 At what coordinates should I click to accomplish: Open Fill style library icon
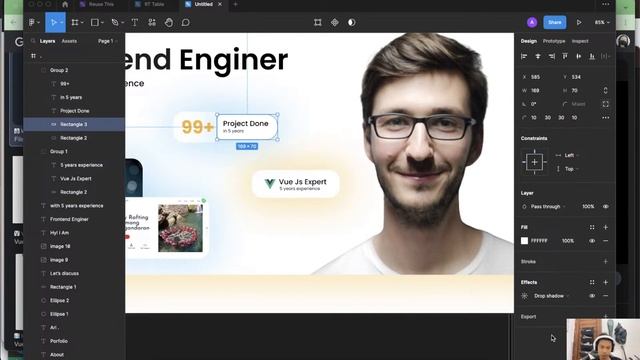click(x=592, y=227)
